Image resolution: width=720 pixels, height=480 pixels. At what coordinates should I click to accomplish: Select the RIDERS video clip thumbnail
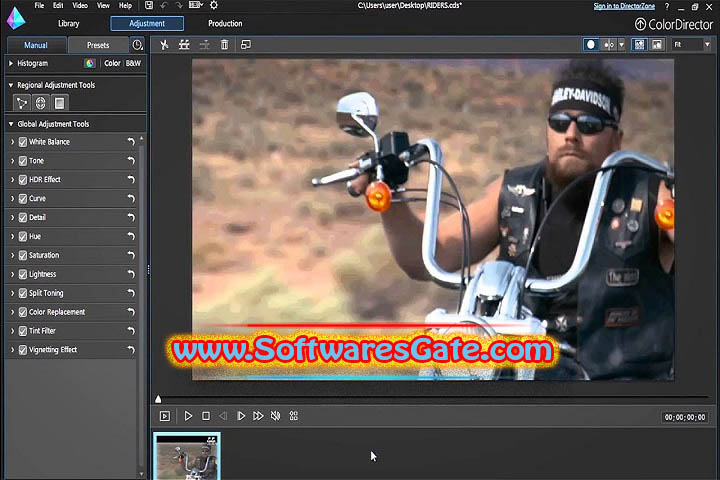187,456
